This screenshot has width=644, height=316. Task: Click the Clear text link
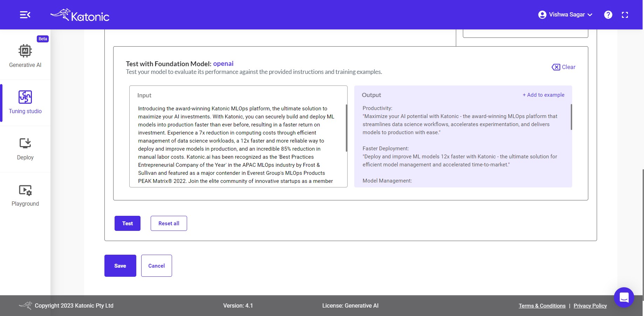pos(569,67)
